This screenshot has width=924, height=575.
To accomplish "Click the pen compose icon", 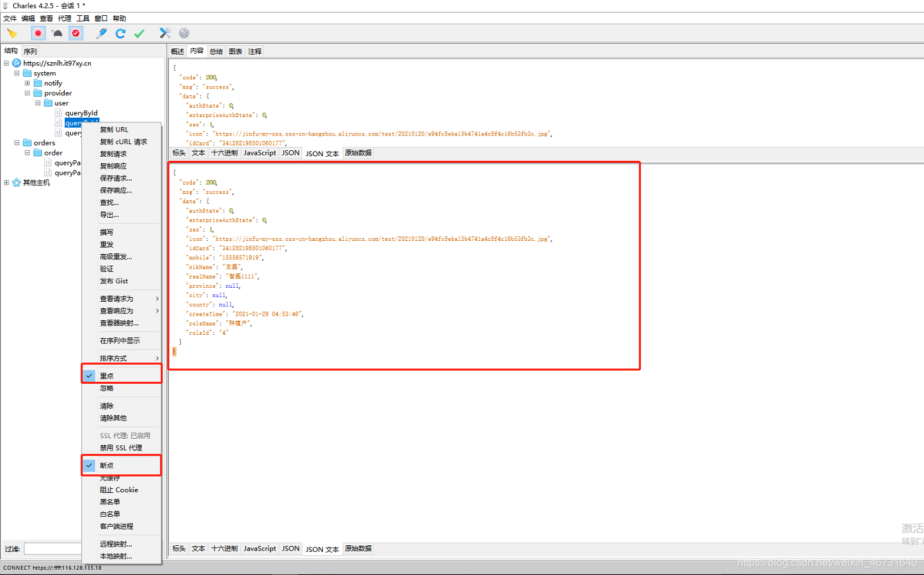I will click(101, 33).
